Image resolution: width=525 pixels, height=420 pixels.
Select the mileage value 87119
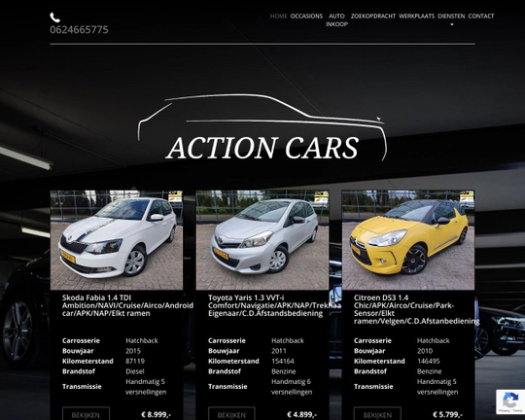(135, 361)
